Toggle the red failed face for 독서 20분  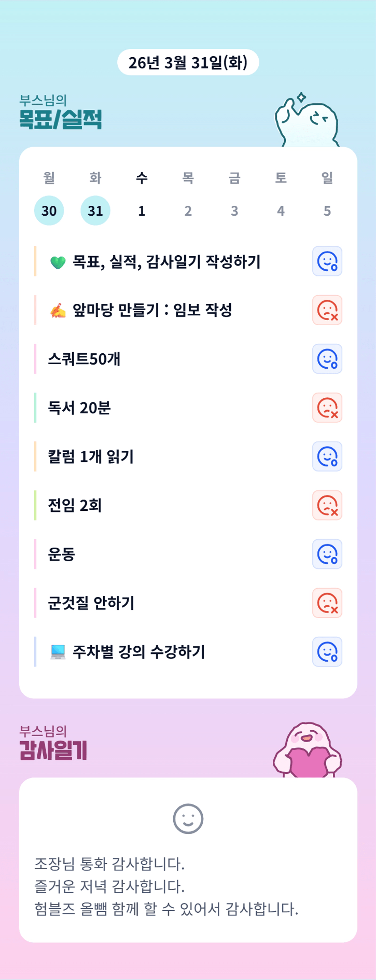[x=327, y=408]
